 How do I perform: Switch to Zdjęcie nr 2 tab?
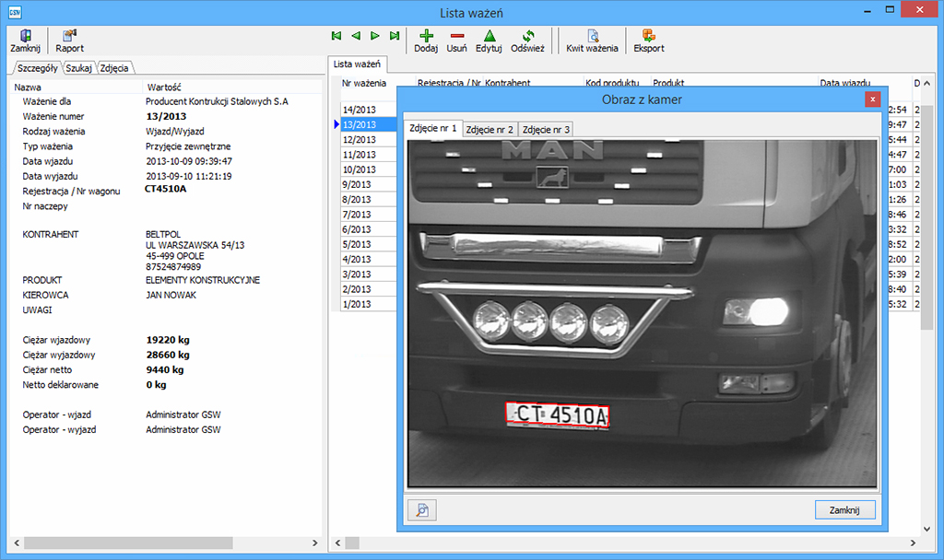[490, 129]
